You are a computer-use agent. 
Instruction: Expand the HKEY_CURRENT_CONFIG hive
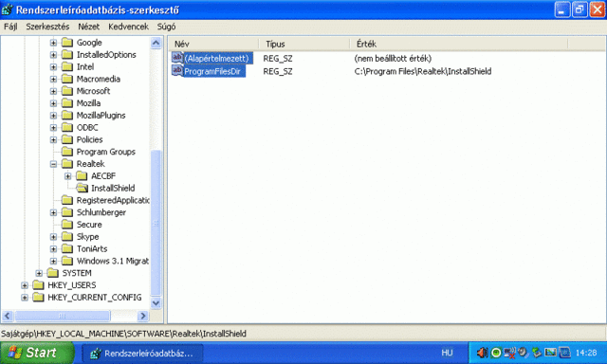[x=25, y=298]
